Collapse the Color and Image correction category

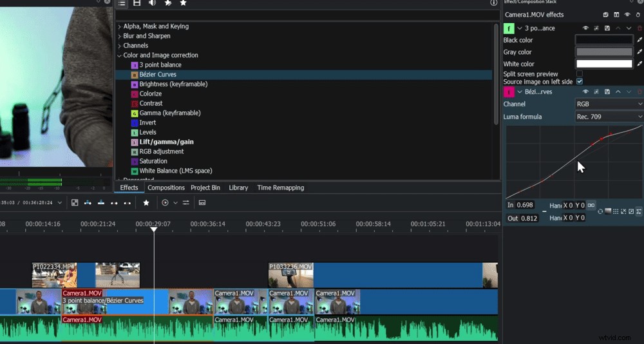[x=120, y=55]
